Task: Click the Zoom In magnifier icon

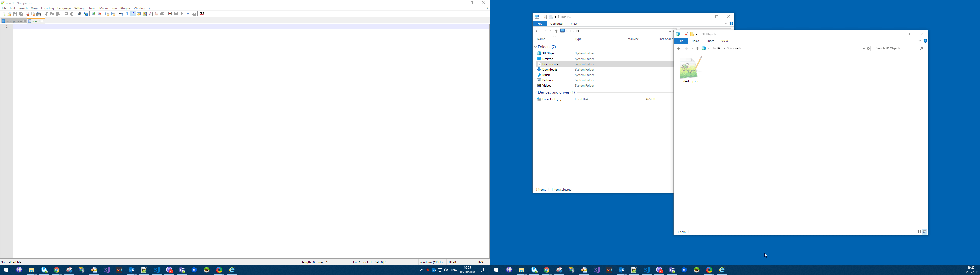Action: [94, 14]
